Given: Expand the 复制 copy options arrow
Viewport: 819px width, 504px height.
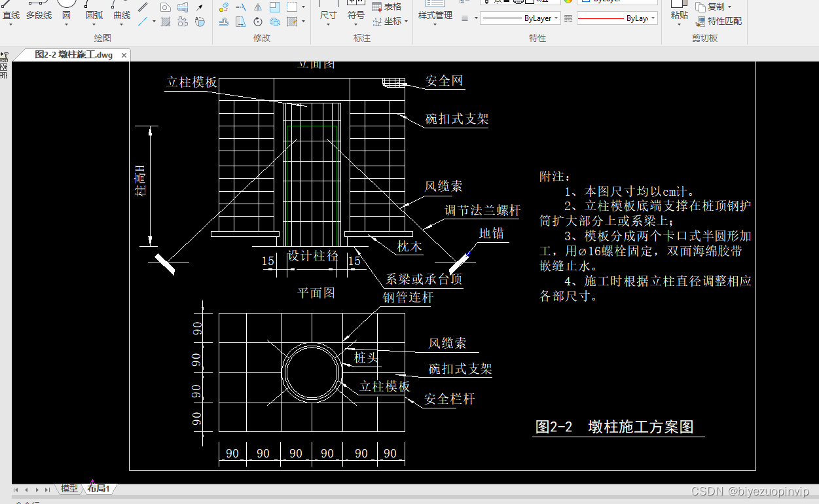Looking at the screenshot, I should [x=729, y=7].
